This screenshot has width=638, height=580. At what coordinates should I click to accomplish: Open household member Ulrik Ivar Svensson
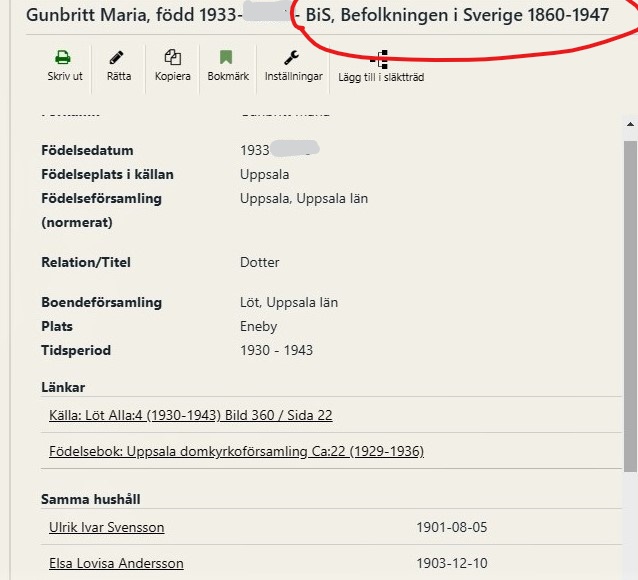coord(106,527)
